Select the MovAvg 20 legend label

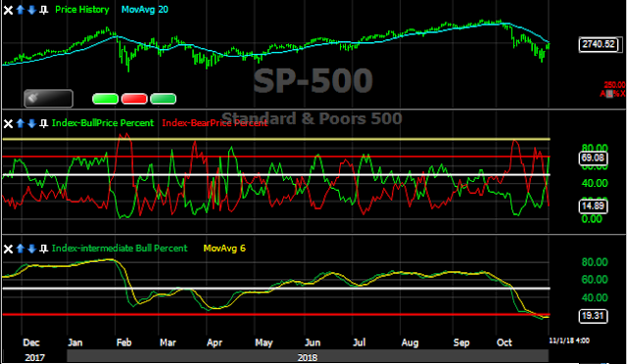click(x=145, y=10)
